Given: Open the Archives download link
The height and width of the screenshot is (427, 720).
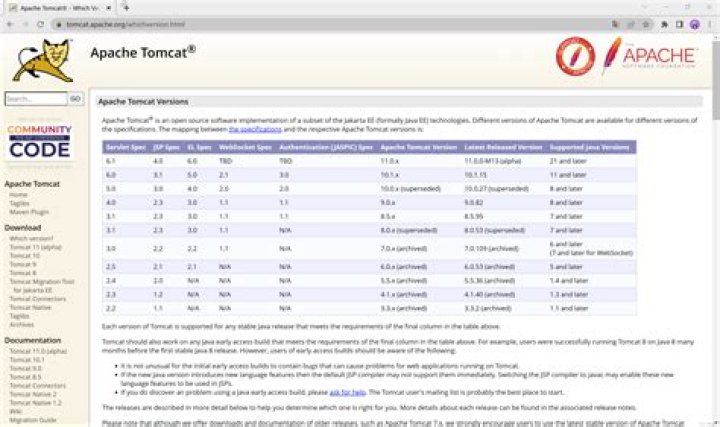Looking at the screenshot, I should coord(22,325).
